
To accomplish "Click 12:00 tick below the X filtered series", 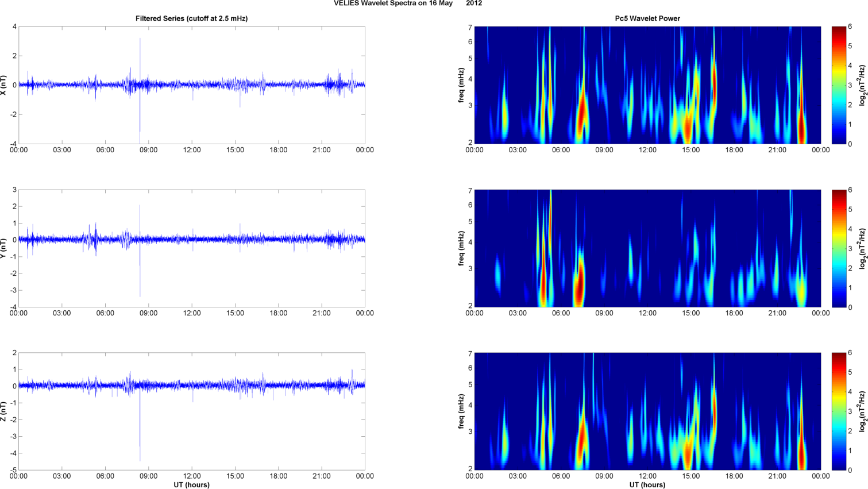I will tap(192, 150).
